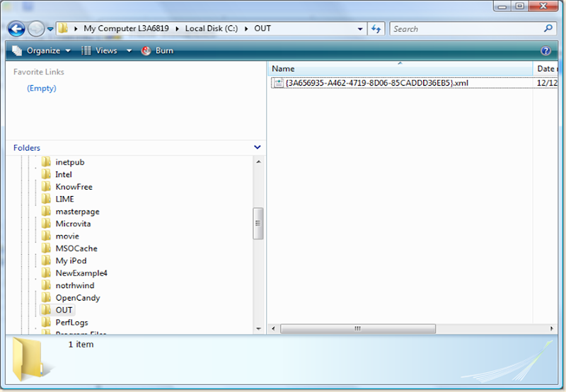
Task: Select the movie folder
Action: [x=67, y=236]
